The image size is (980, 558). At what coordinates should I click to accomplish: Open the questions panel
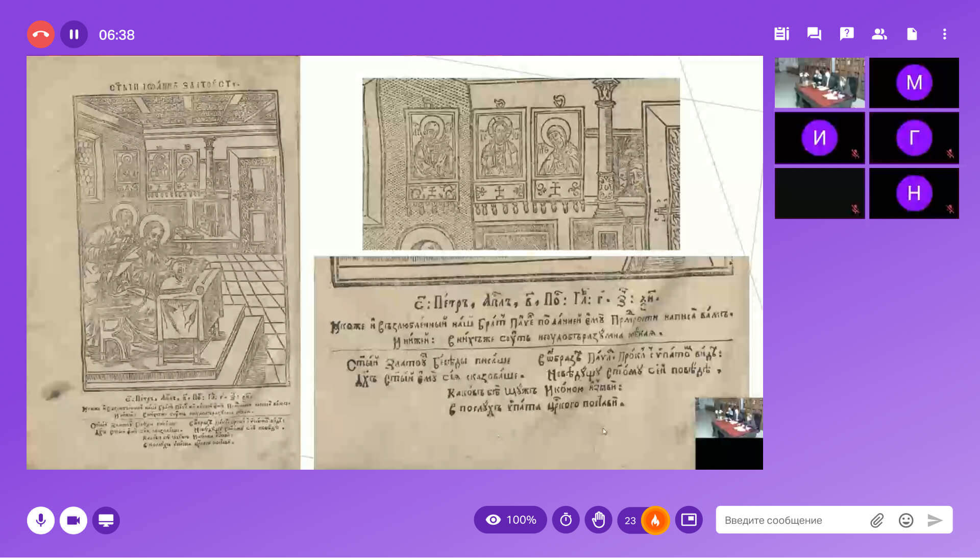point(847,34)
